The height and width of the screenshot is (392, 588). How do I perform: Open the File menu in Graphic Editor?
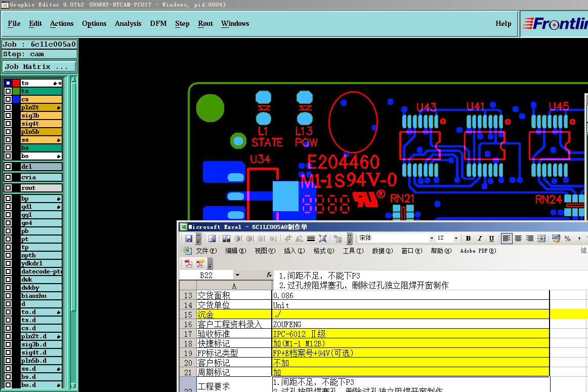coord(14,23)
